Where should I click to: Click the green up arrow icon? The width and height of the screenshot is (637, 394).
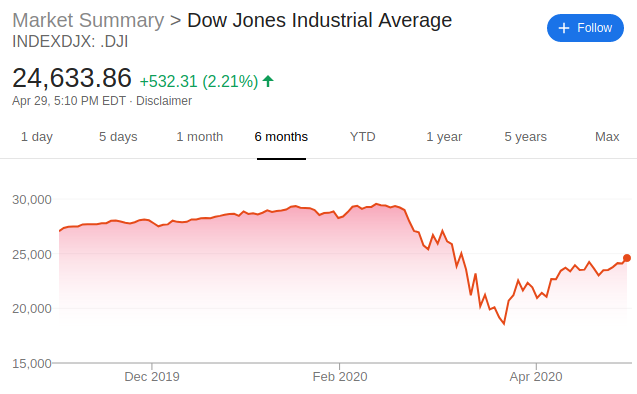click(268, 81)
